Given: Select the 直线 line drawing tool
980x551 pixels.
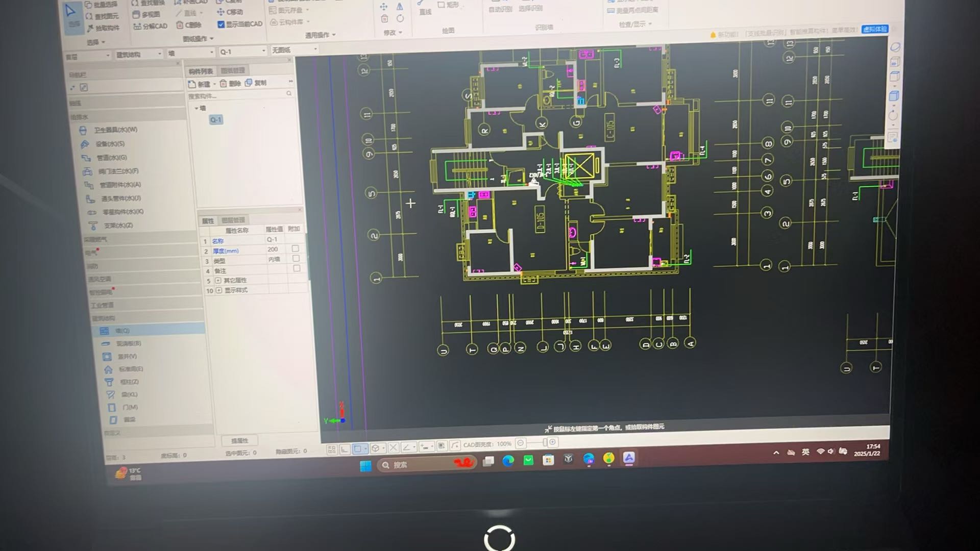Looking at the screenshot, I should [x=425, y=8].
